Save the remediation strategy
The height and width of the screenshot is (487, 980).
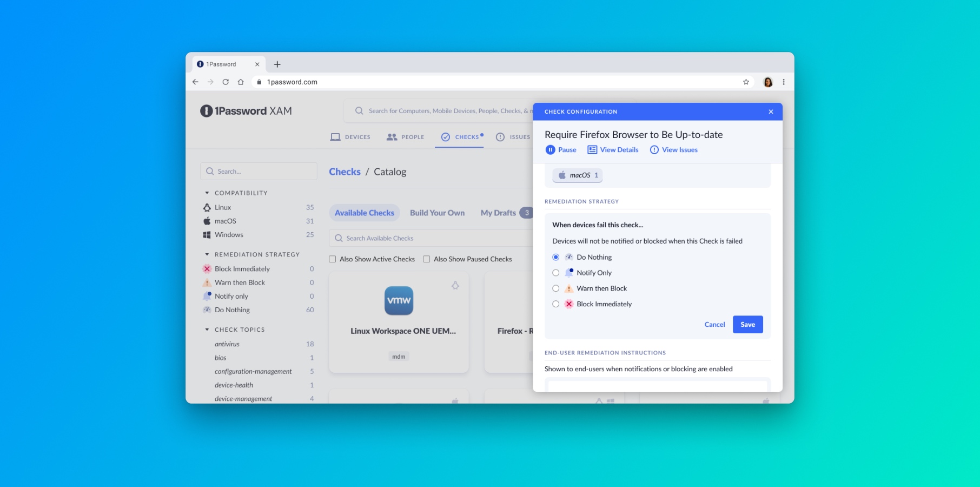[x=747, y=325]
